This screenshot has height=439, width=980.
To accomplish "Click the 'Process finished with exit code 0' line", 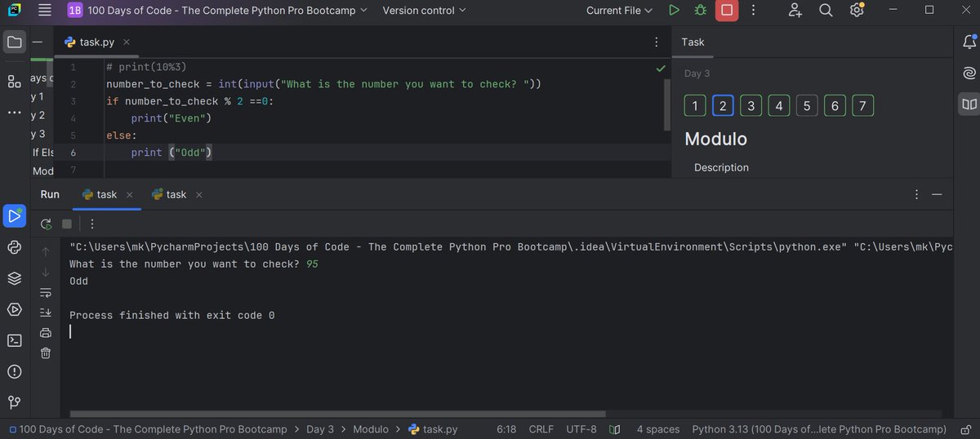I will tap(172, 315).
